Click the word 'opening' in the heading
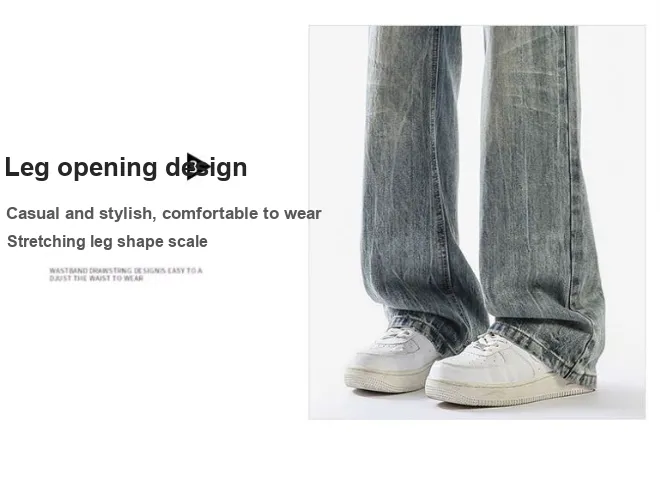Viewport: 660px width, 490px height. (x=107, y=168)
